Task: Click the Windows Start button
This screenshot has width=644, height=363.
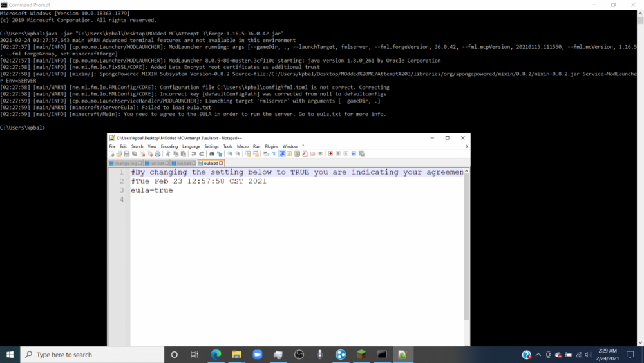Action: pyautogui.click(x=10, y=355)
